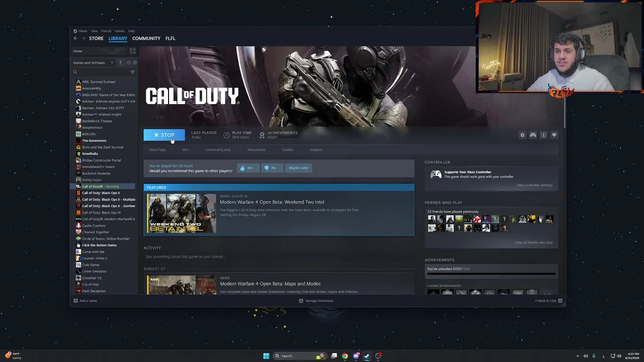Image resolution: width=644 pixels, height=362 pixels.
Task: Click the library Home button
Action: point(99,51)
